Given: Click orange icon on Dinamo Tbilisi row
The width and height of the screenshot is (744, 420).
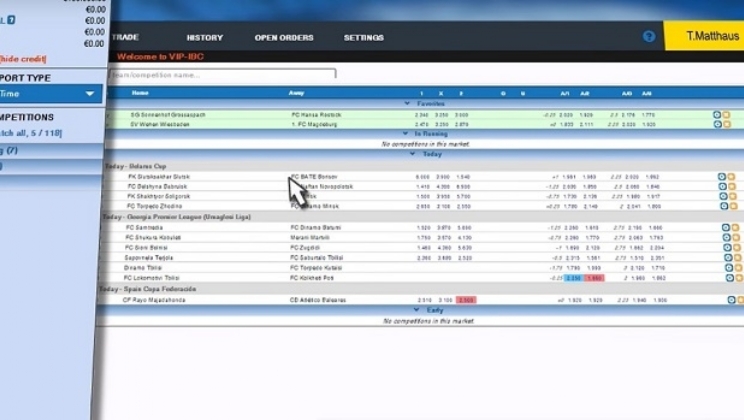Looking at the screenshot, I should [x=736, y=268].
